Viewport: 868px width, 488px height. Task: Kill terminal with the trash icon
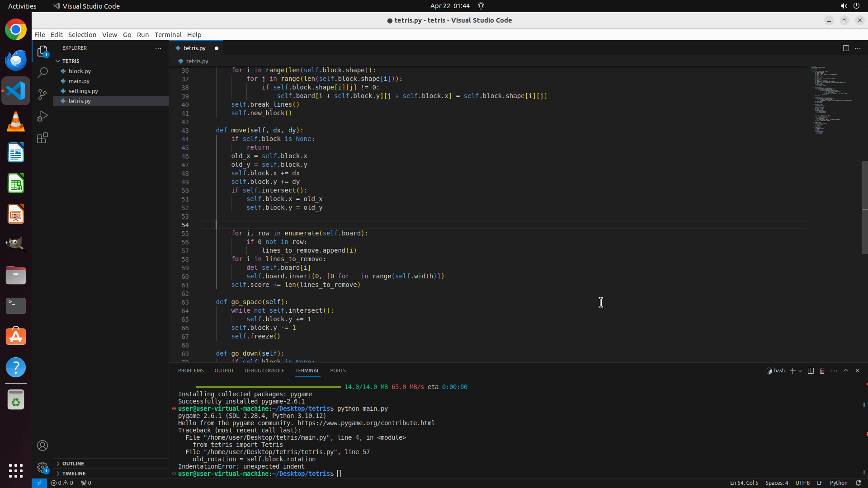point(822,371)
